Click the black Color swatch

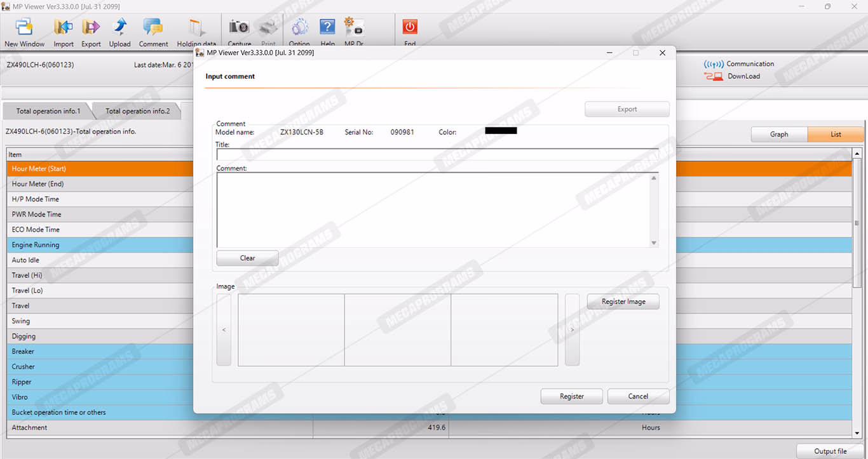(501, 131)
